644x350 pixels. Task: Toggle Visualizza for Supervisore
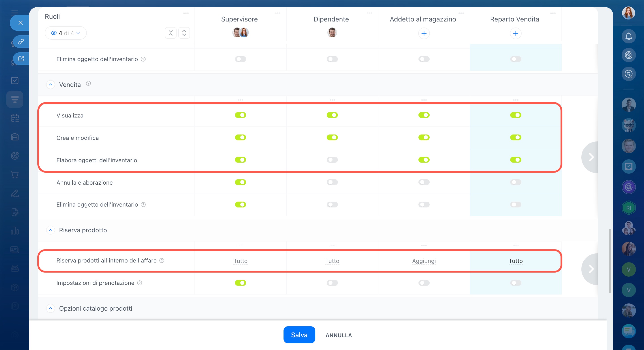(240, 115)
